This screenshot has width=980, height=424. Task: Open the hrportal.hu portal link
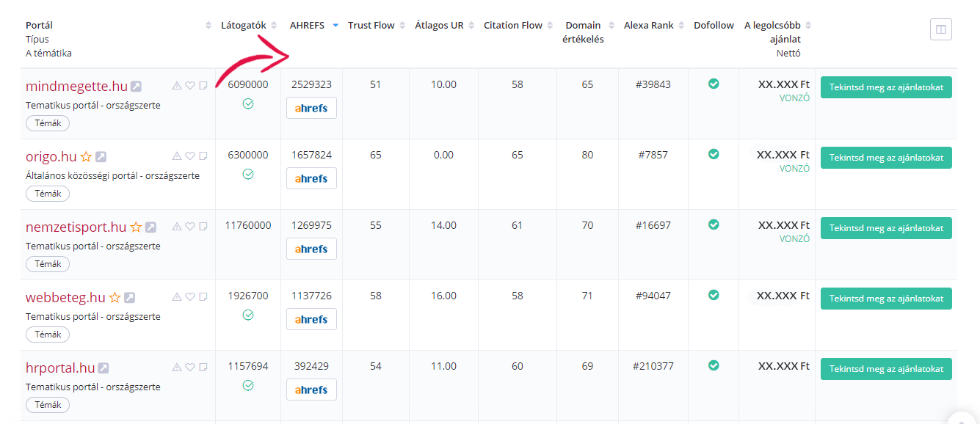tap(60, 368)
